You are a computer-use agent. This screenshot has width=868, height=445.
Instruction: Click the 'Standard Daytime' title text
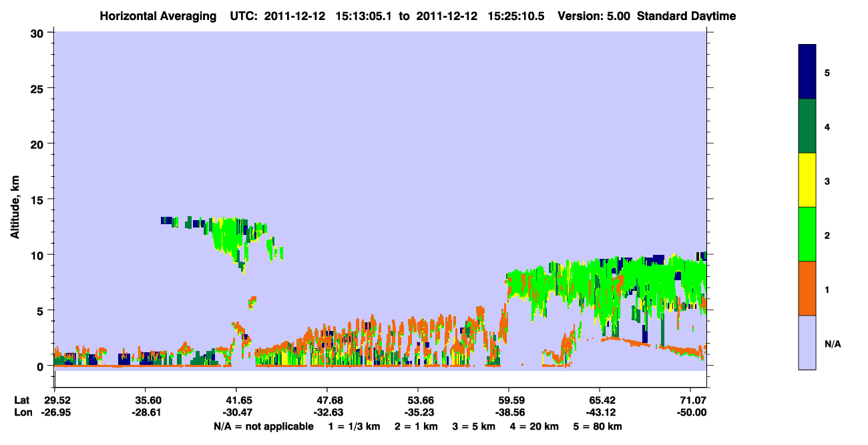(686, 16)
